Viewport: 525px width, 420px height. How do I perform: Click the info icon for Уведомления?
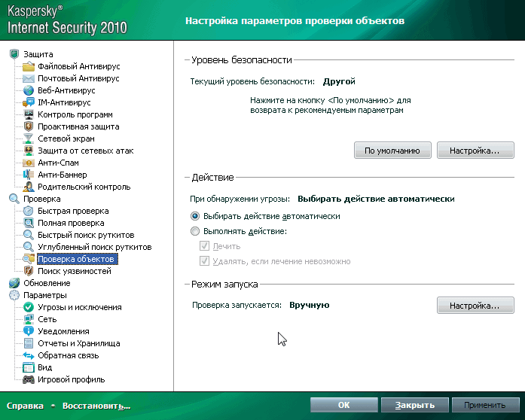coord(29,331)
